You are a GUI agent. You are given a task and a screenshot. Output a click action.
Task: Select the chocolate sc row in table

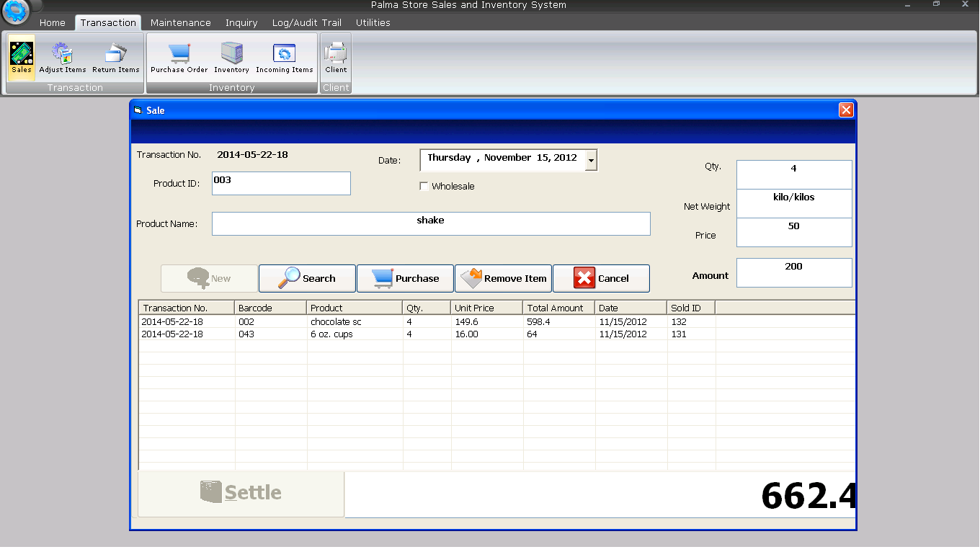click(x=336, y=322)
